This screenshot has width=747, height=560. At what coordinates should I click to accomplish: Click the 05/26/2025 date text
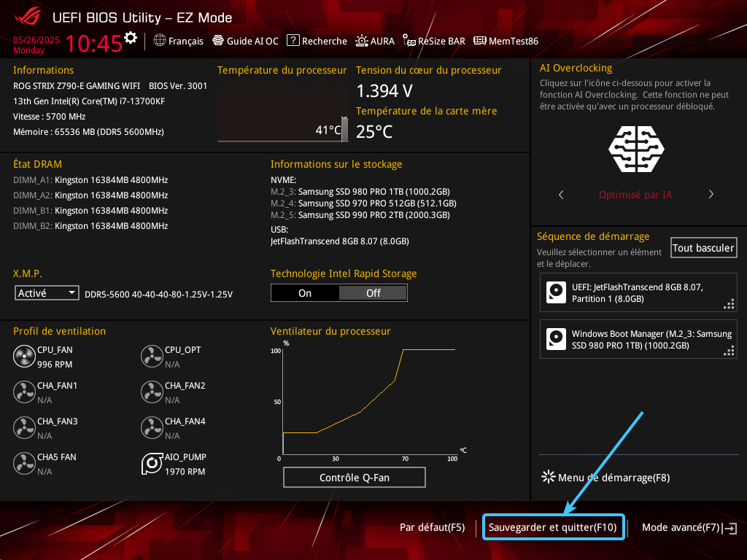pyautogui.click(x=36, y=40)
